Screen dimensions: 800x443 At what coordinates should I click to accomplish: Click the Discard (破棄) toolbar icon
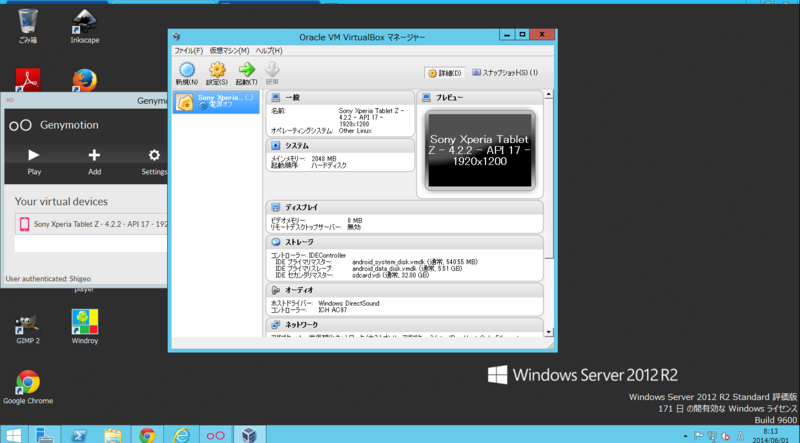tap(272, 73)
